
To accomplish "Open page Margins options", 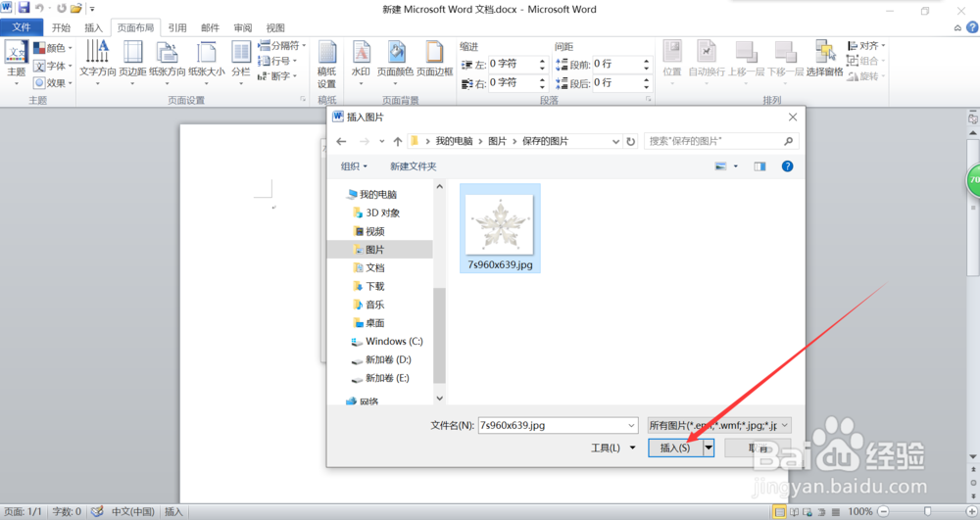I will (x=132, y=63).
